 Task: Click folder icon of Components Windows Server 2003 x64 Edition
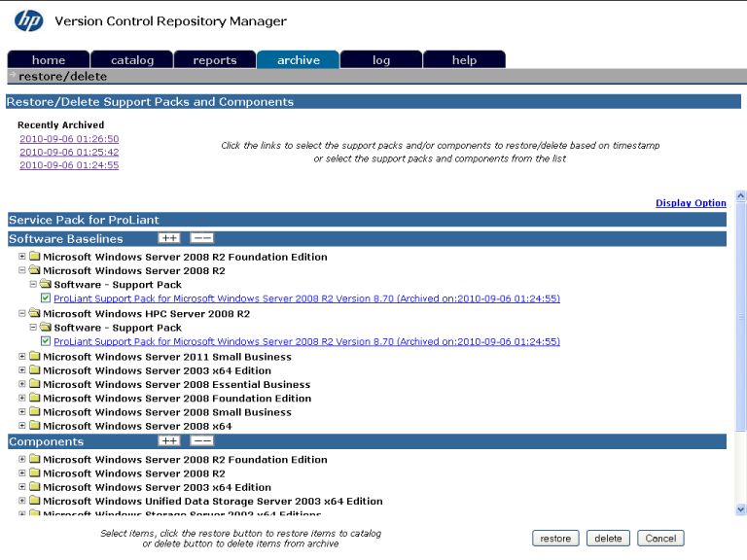pyautogui.click(x=34, y=487)
